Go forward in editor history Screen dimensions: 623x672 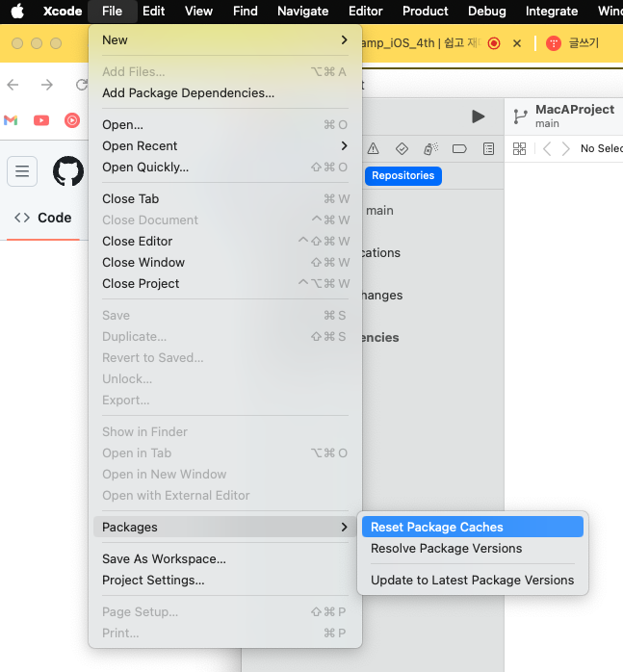pos(566,148)
